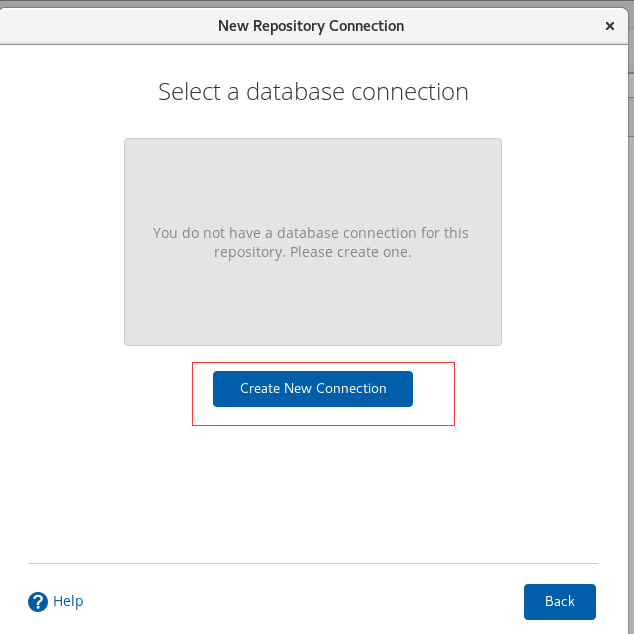This screenshot has height=634, width=634.
Task: Click the Create New Connection button
Action: (313, 389)
